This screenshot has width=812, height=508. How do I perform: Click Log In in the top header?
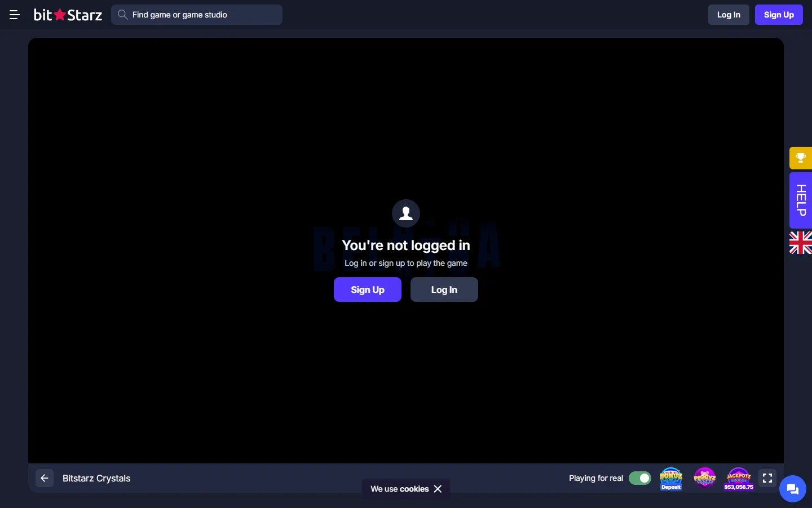click(x=729, y=15)
